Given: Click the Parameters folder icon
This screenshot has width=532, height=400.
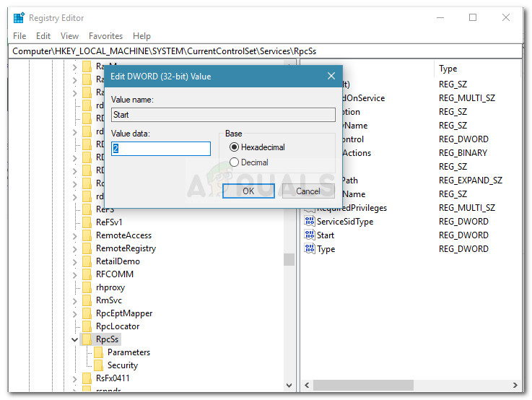Looking at the screenshot, I should [98, 352].
